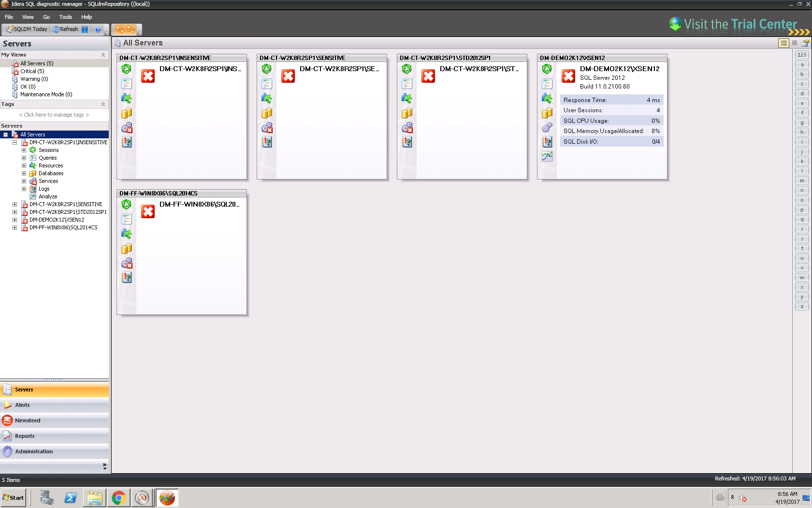Toggle the Pause refresh button
Image resolution: width=812 pixels, height=508 pixels.
point(85,30)
